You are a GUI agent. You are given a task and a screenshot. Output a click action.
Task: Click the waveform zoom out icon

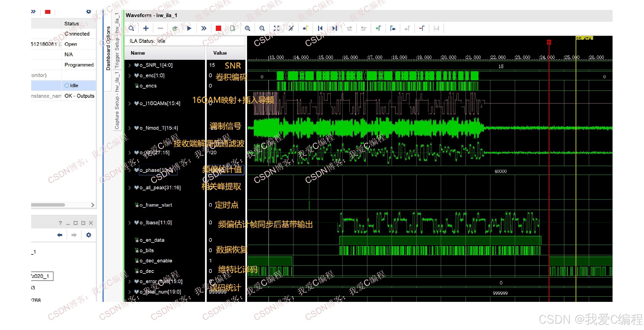click(262, 28)
